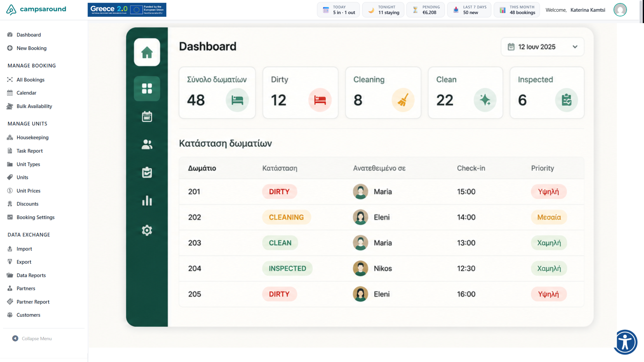The height and width of the screenshot is (362, 644).
Task: Click the user profile avatar in header
Action: pos(620,10)
